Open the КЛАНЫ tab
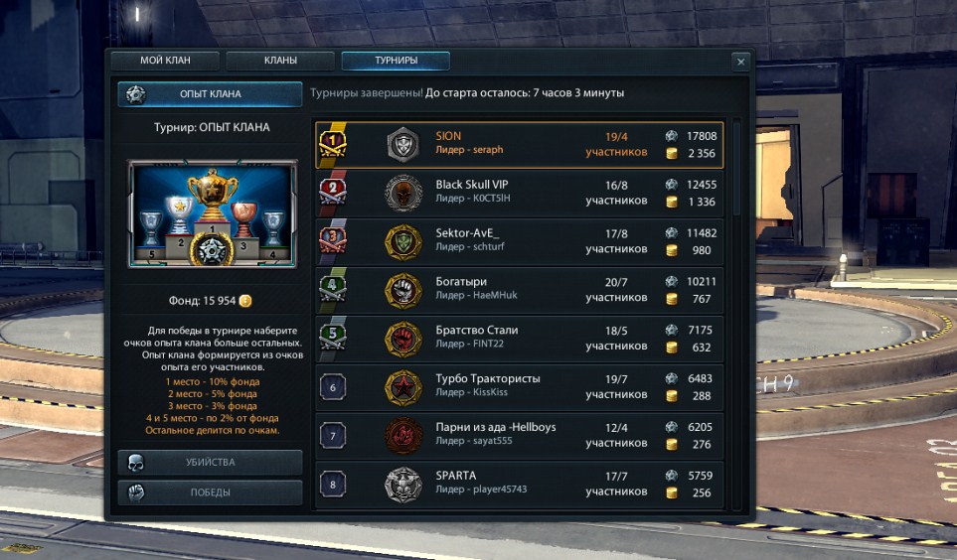 click(280, 61)
